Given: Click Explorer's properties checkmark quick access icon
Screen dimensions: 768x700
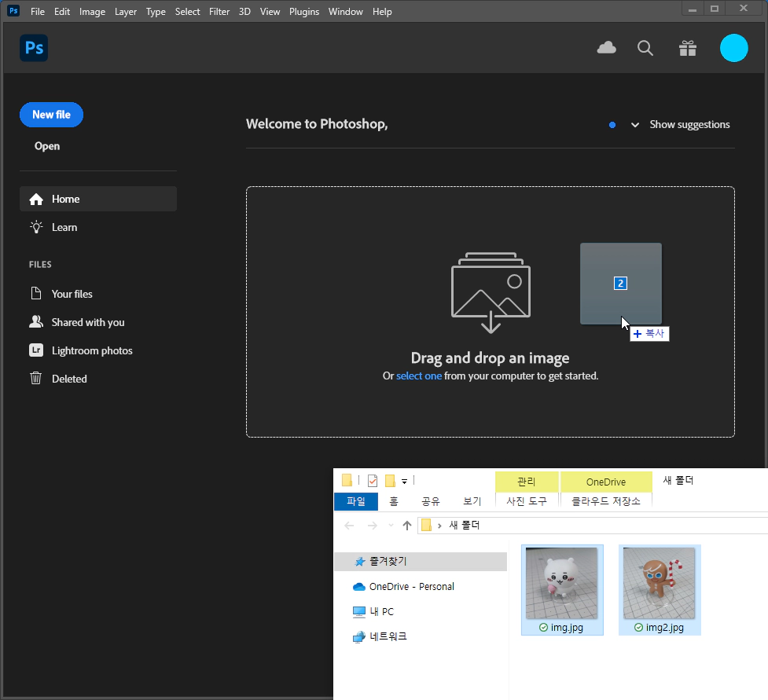Looking at the screenshot, I should pos(373,481).
